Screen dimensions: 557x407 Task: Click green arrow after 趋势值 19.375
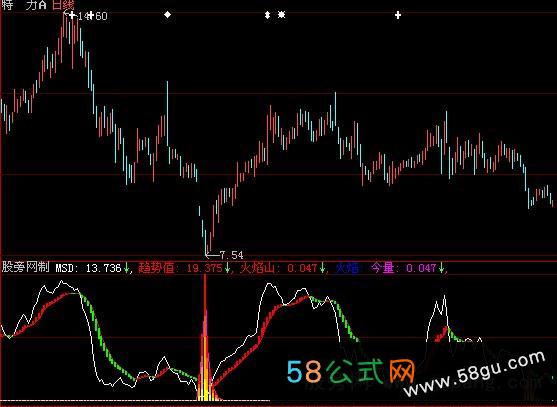(227, 268)
